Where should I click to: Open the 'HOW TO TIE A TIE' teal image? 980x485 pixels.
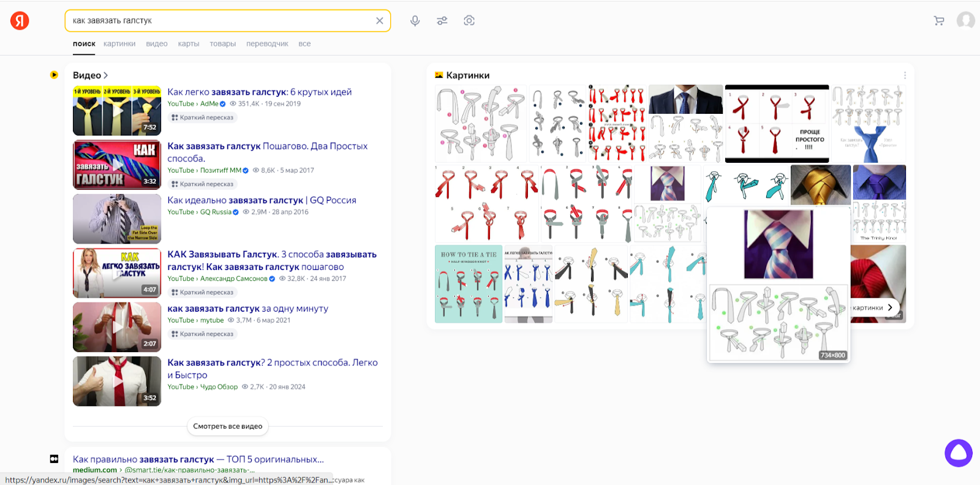[469, 284]
